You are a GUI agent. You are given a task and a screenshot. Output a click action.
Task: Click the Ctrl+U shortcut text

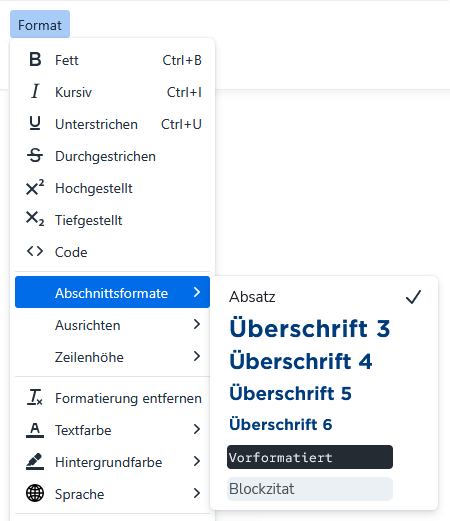pos(181,124)
